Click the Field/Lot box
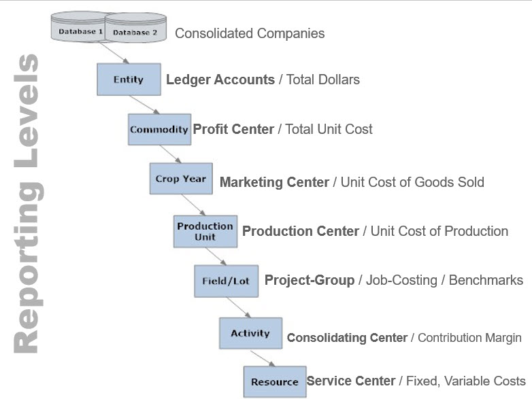The image size is (532, 399). (x=226, y=281)
